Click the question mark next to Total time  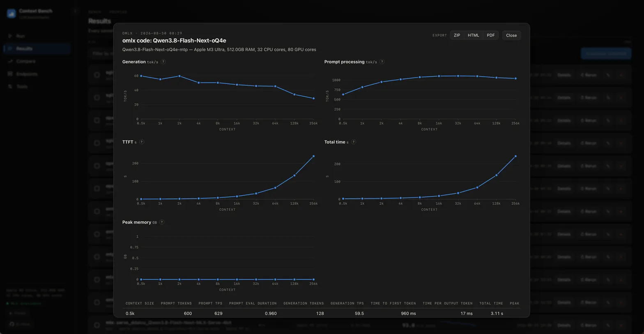click(x=354, y=142)
